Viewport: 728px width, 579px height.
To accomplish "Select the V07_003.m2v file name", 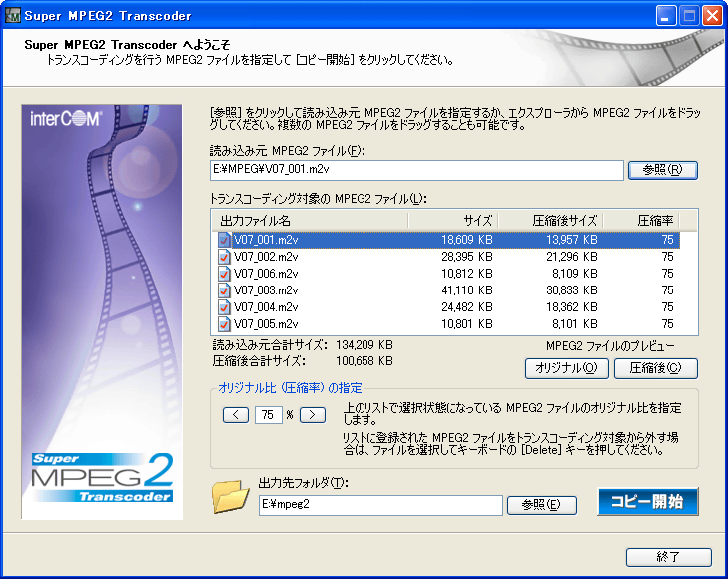I will (266, 290).
